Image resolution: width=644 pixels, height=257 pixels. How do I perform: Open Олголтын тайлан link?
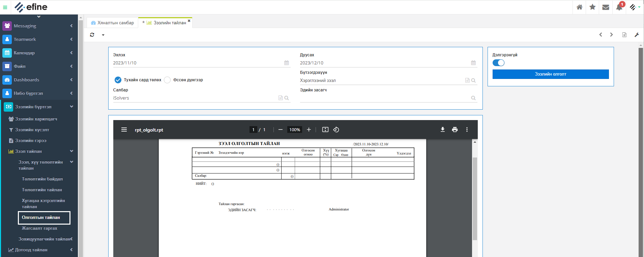click(x=44, y=218)
